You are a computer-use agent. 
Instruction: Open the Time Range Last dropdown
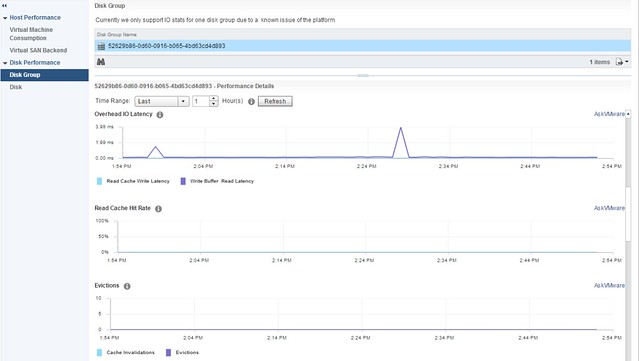162,101
